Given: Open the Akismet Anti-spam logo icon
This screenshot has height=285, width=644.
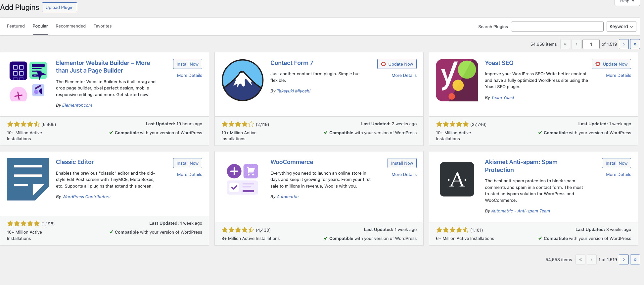Looking at the screenshot, I should pos(457,179).
